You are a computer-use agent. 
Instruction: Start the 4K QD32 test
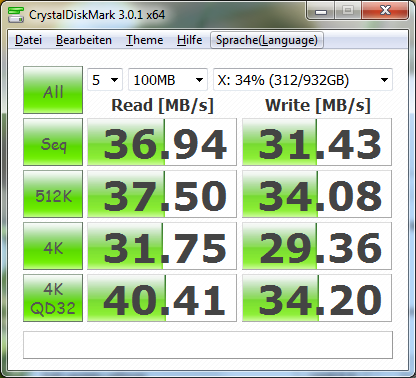point(53,298)
